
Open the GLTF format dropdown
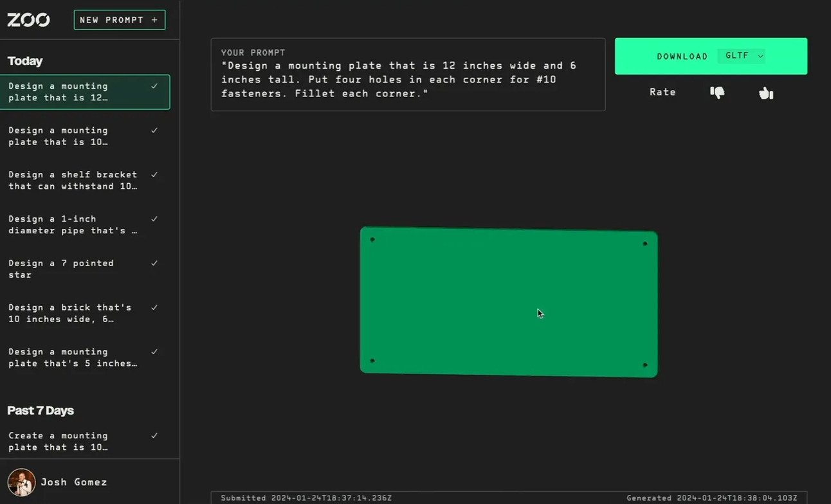(x=742, y=56)
